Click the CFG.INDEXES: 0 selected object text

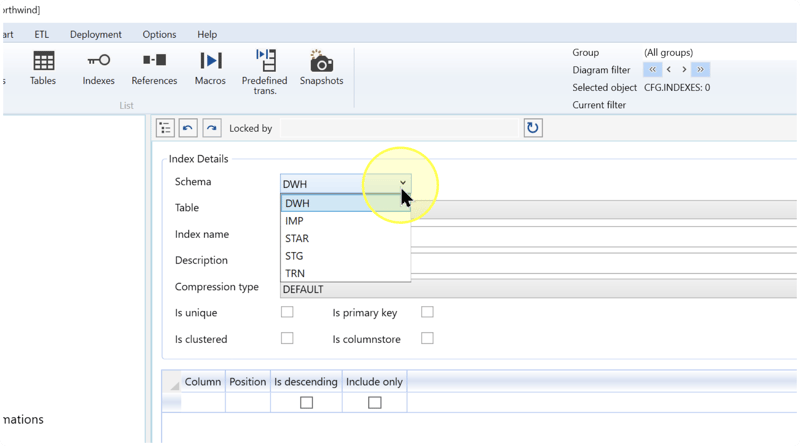(x=677, y=87)
